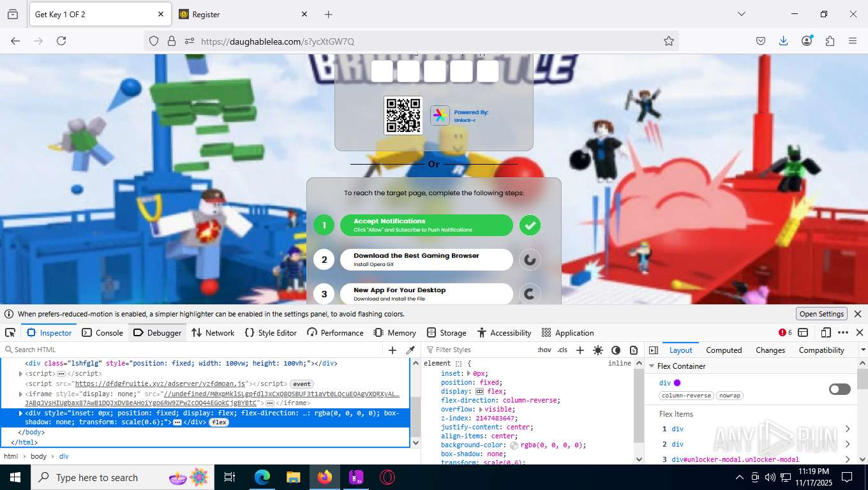Open devtools more options ellipsis menu
Image resolution: width=868 pixels, height=490 pixels.
tap(843, 332)
